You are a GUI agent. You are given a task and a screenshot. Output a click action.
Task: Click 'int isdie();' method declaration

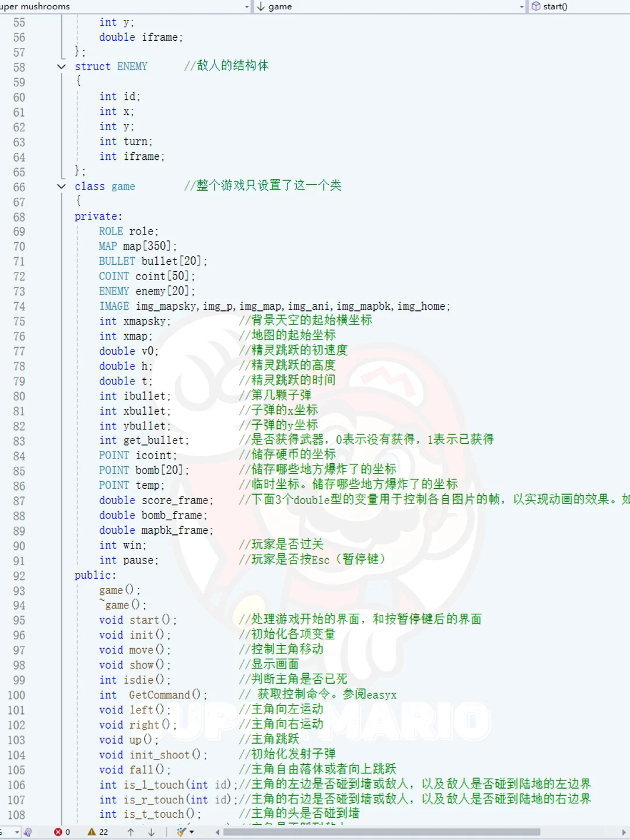(x=135, y=680)
